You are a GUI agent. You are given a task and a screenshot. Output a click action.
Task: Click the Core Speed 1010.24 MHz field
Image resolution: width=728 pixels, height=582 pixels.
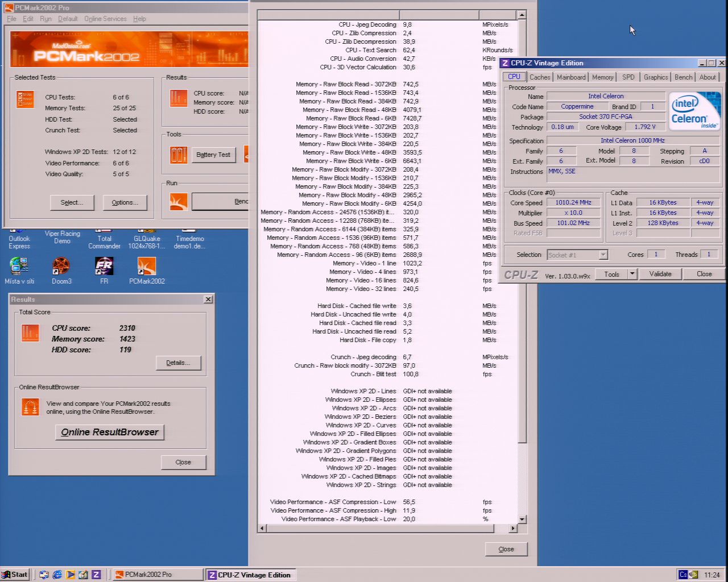(573, 202)
